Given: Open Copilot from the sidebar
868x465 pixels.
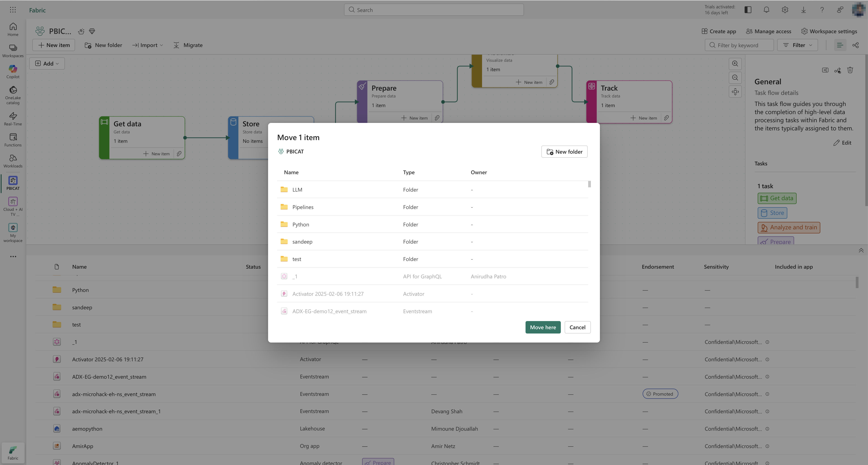Looking at the screenshot, I should tap(13, 72).
